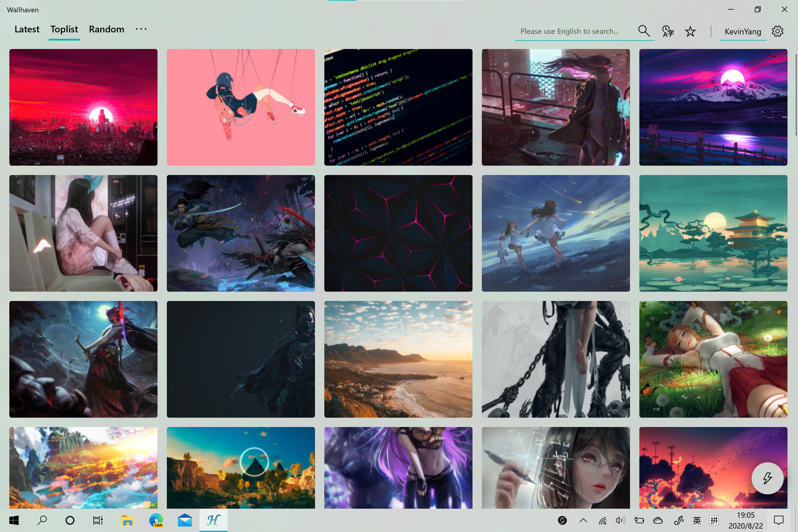Screen dimensions: 798x532
Task: Expand the three-dot more tabs menu
Action: pyautogui.click(x=141, y=29)
